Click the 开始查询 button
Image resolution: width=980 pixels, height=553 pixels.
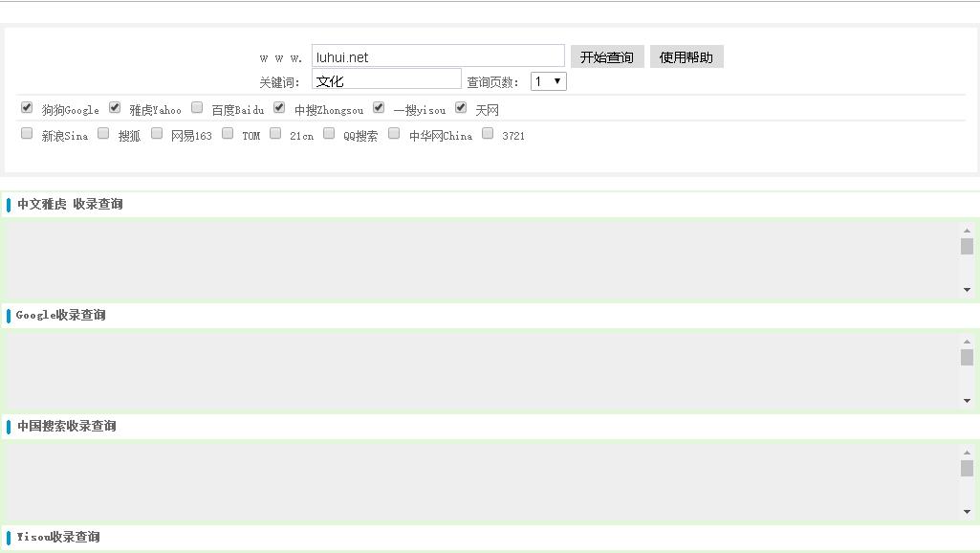[x=607, y=57]
